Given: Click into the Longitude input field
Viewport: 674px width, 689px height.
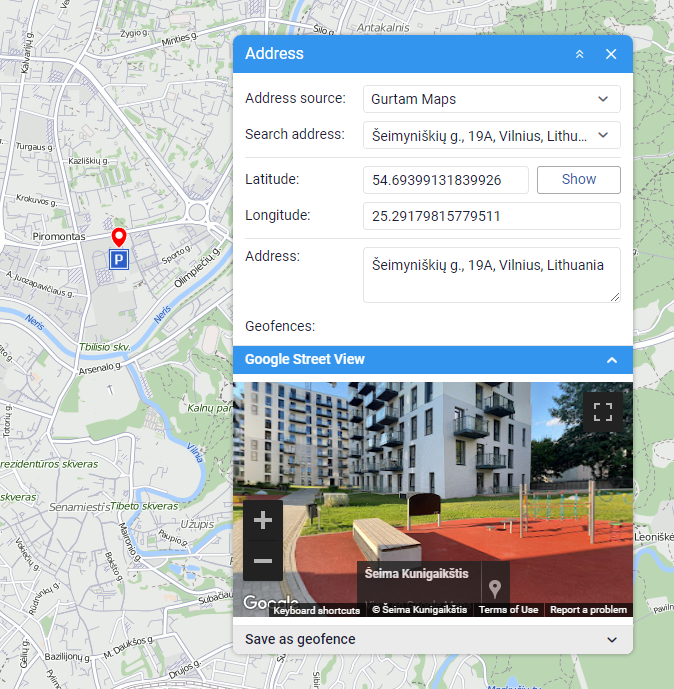Looking at the screenshot, I should click(491, 216).
